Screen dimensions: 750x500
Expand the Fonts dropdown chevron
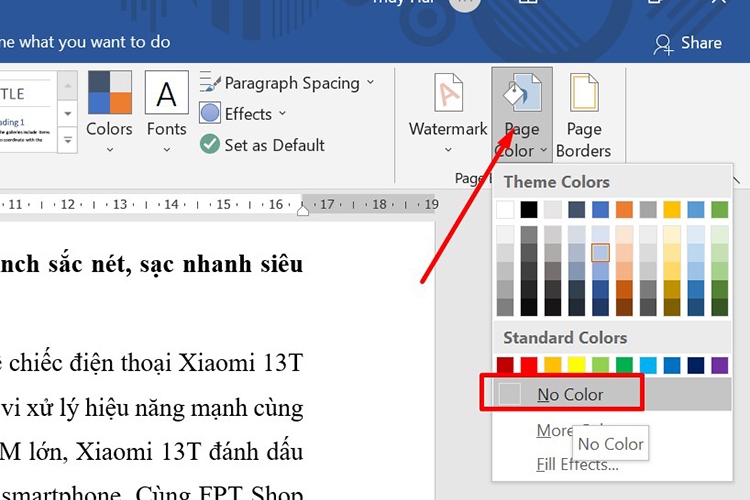coord(166,150)
